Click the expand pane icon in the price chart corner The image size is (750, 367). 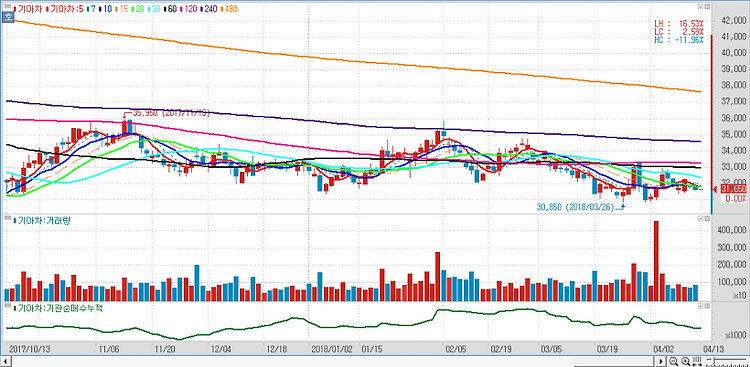click(700, 7)
